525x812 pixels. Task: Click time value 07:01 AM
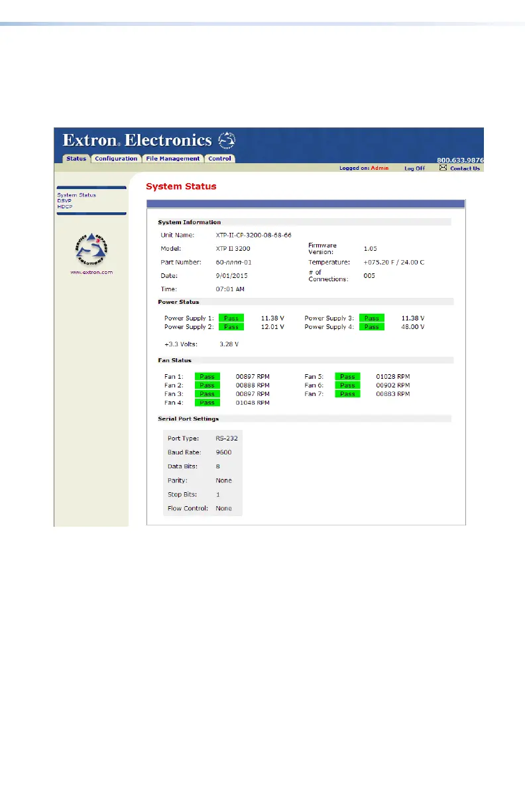pos(230,290)
